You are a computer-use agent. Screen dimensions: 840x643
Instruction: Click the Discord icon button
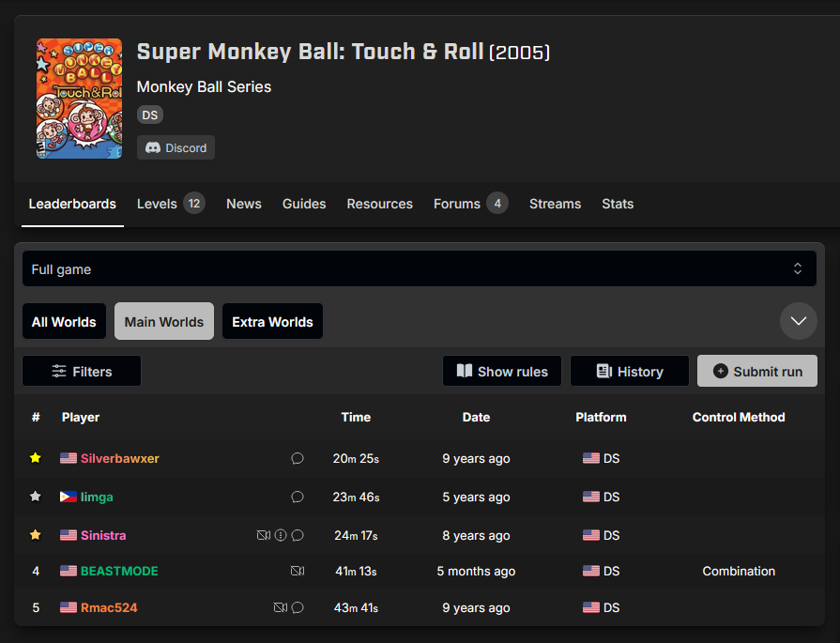(x=176, y=148)
